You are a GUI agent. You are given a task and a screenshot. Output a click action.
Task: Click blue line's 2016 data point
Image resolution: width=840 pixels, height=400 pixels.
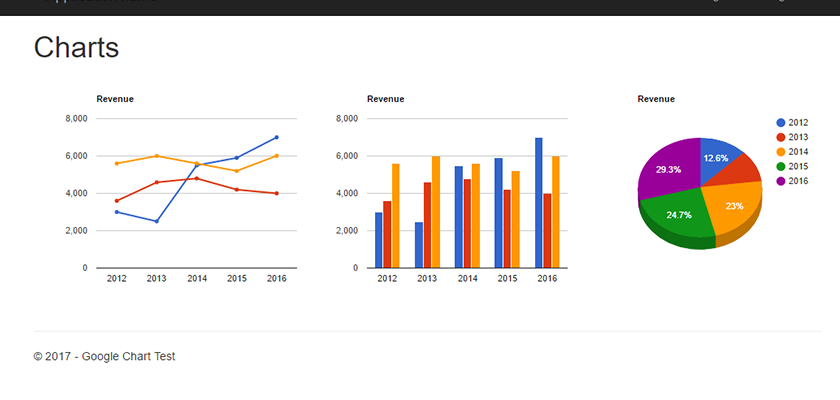276,137
